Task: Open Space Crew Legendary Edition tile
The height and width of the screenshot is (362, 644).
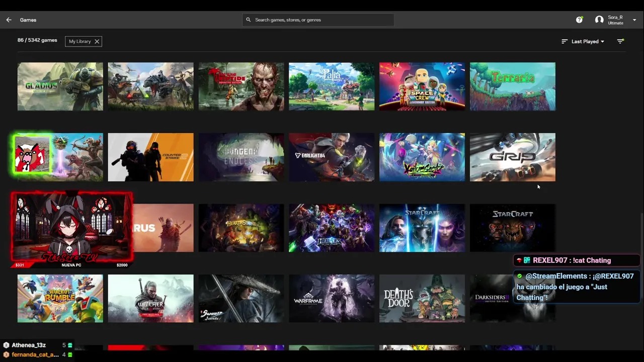Action: (422, 86)
